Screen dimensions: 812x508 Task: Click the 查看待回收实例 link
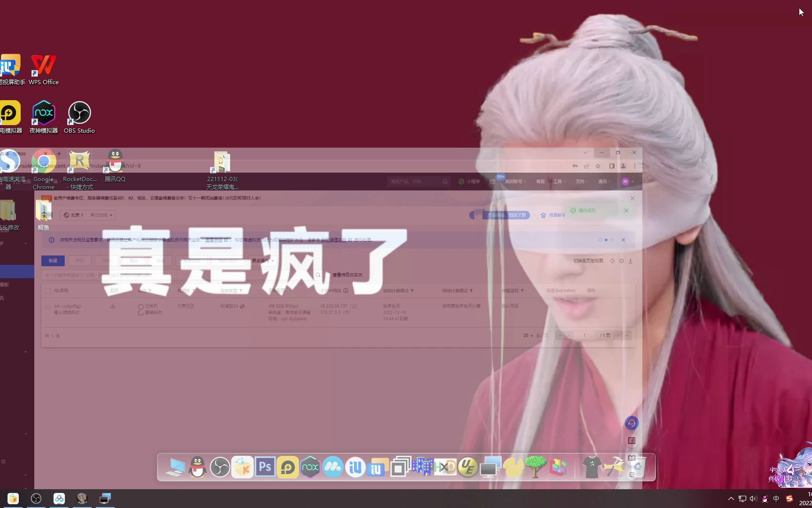[x=347, y=275]
